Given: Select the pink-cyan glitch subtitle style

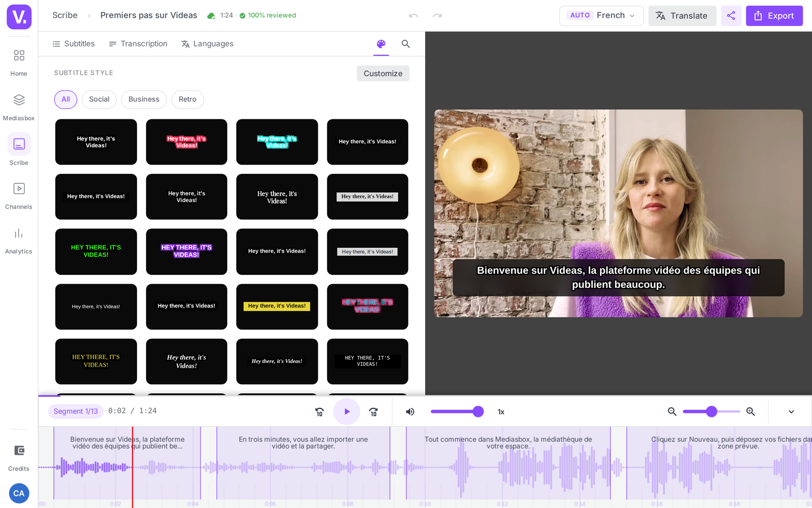Looking at the screenshot, I should point(367,306).
